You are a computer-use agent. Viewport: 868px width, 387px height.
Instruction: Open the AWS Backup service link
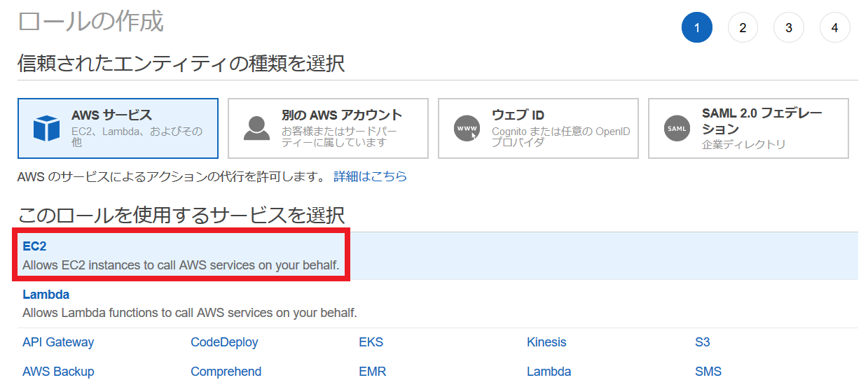58,372
